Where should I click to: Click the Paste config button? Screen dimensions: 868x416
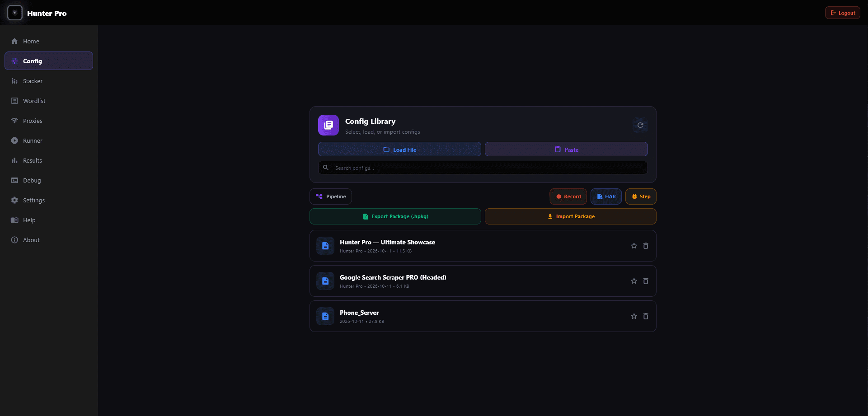tap(566, 150)
